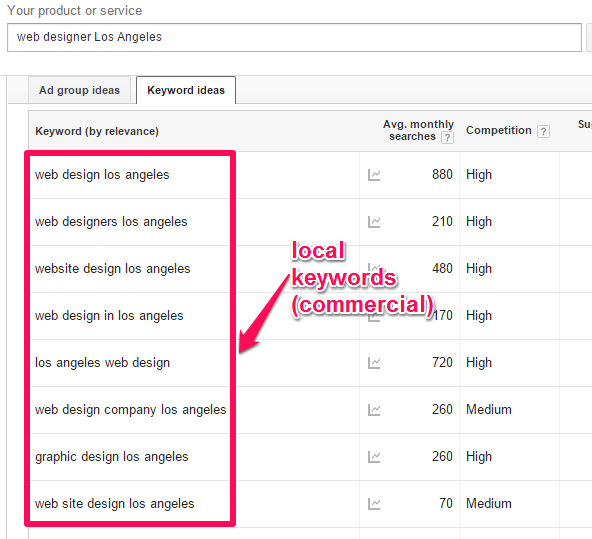This screenshot has width=592, height=539.
Task: Click High competition for web design los angeles
Action: 479,175
